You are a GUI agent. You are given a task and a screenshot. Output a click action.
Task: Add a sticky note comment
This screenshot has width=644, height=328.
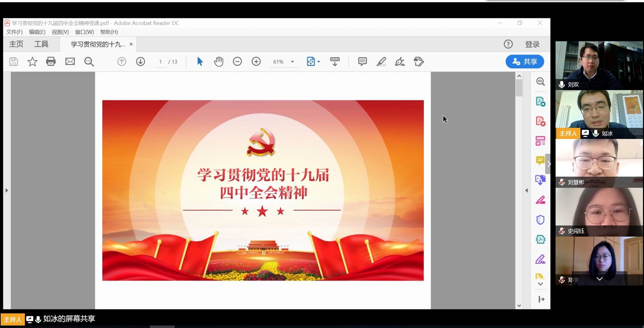362,62
